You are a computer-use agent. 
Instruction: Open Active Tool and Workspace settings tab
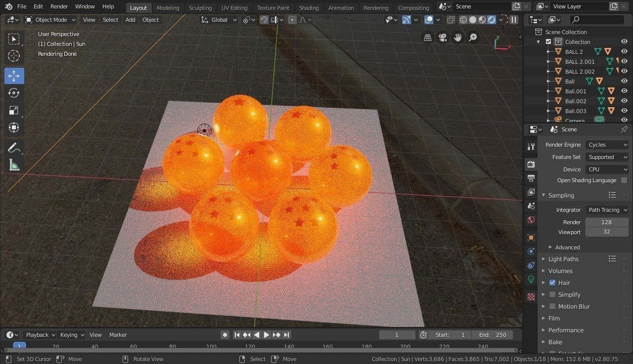coord(531,147)
